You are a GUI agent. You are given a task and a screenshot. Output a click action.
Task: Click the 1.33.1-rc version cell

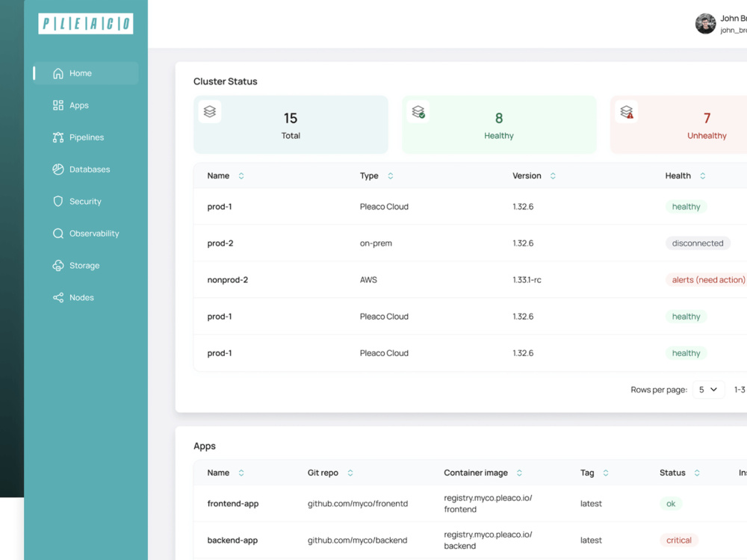(527, 280)
